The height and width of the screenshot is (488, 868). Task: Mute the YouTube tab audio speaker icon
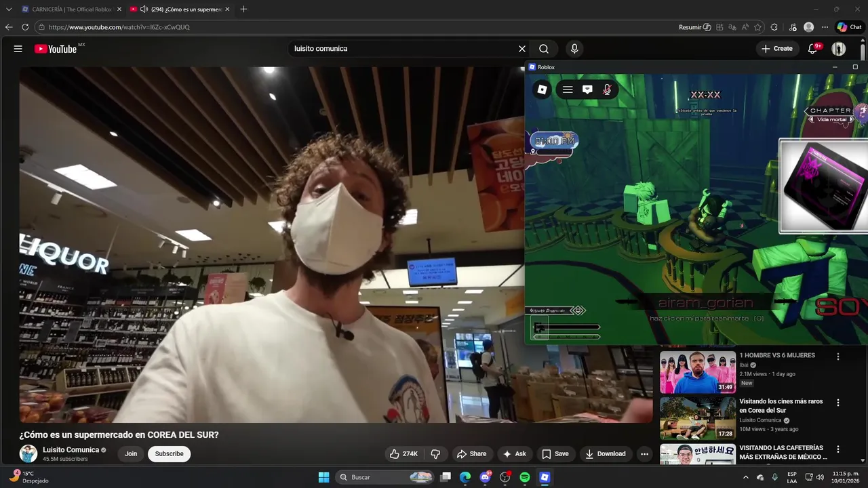(144, 9)
